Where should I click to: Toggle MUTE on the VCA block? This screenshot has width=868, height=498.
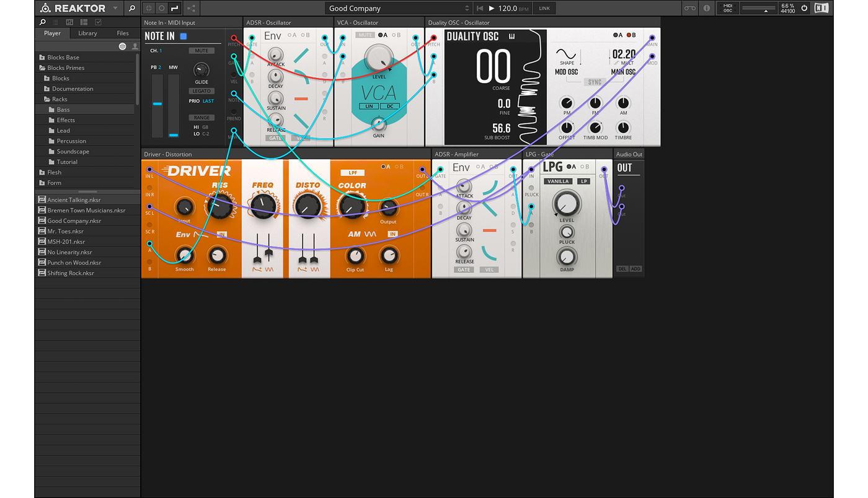coord(365,35)
